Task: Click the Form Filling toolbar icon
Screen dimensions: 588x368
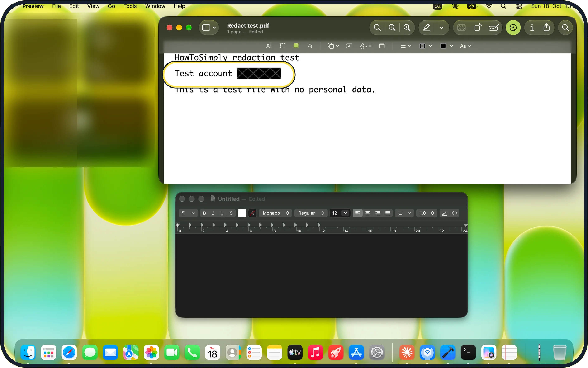Action: (x=494, y=28)
